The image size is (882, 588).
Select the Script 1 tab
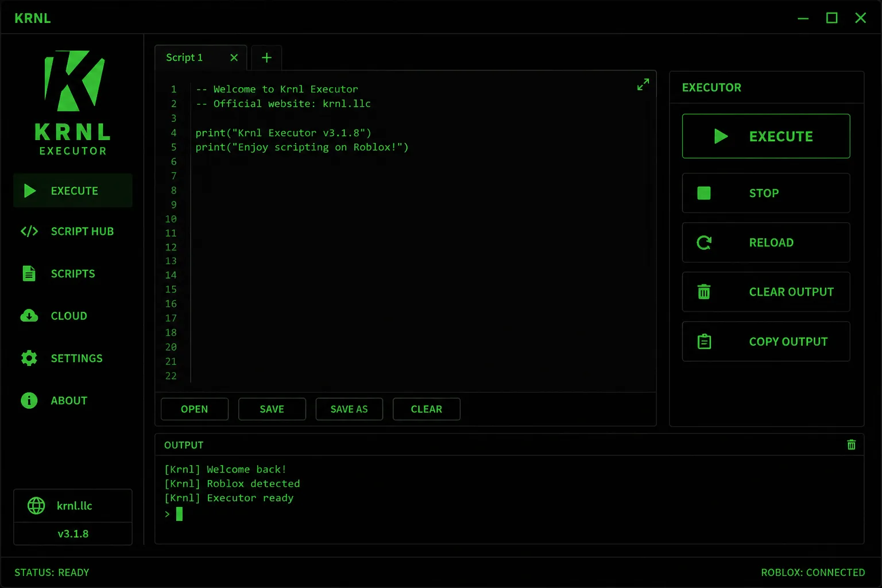point(200,57)
